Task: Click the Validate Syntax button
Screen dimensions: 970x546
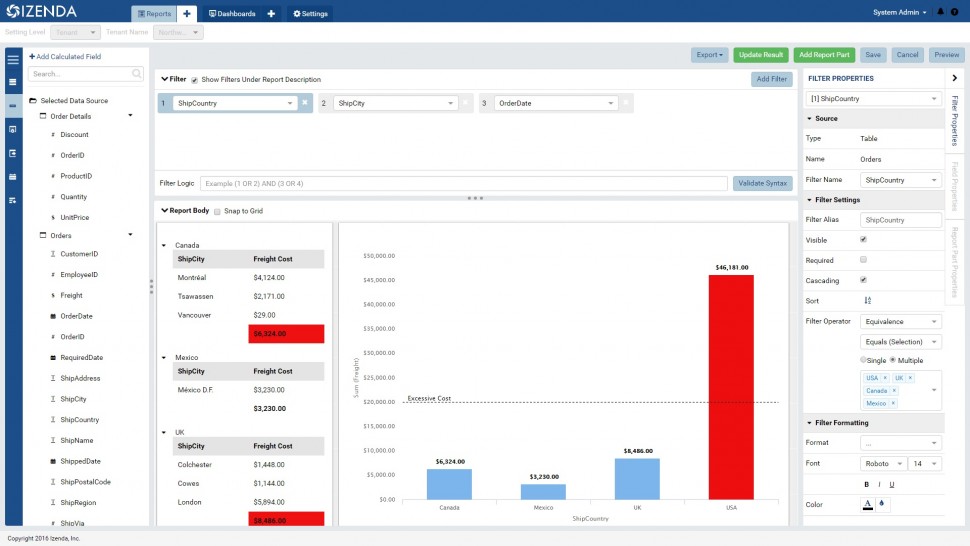Action: pos(762,183)
